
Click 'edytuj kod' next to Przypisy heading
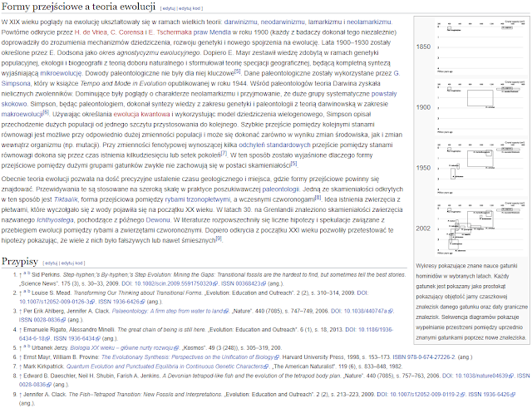72,263
